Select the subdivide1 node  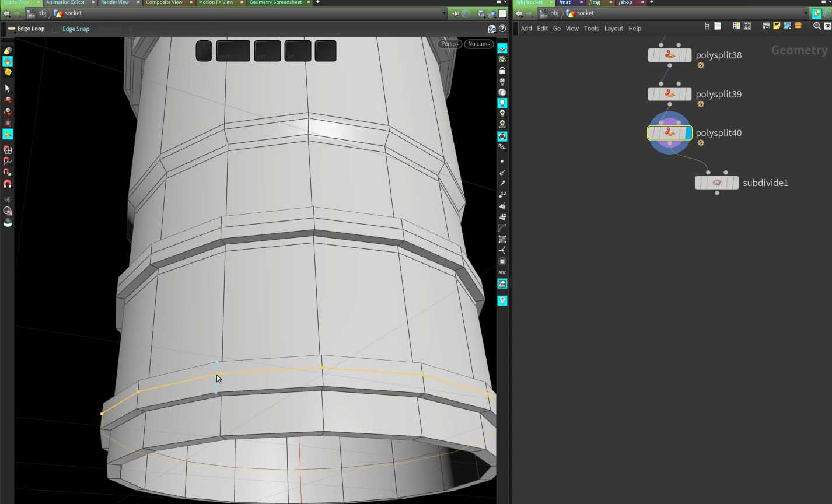(x=716, y=183)
